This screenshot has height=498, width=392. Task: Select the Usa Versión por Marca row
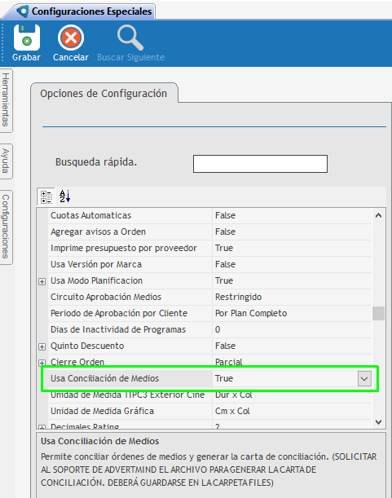click(210, 264)
